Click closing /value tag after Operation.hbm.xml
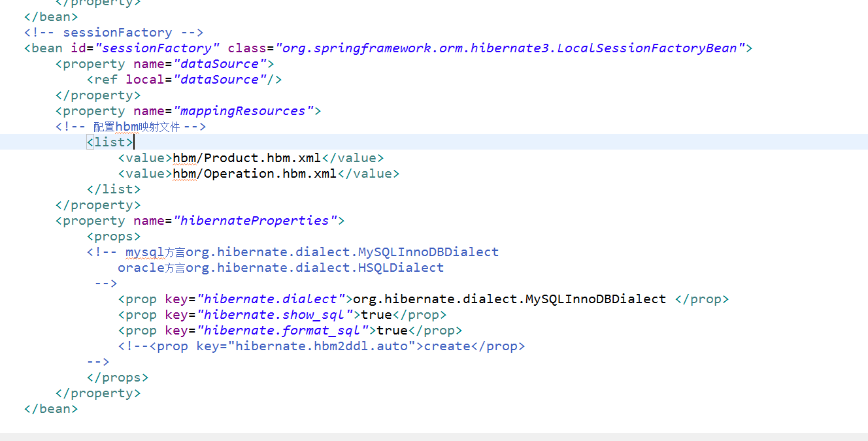Viewport: 868px width, 441px height. point(369,173)
